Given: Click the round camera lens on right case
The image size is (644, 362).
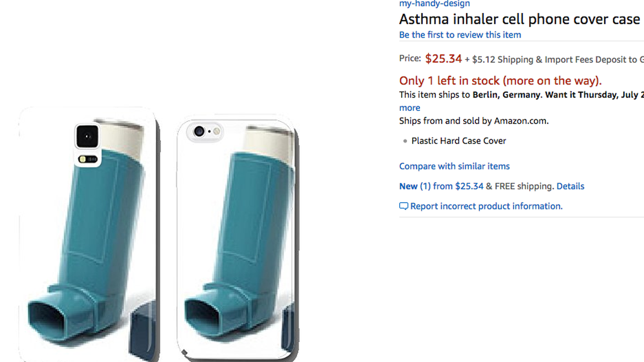Looking at the screenshot, I should tap(199, 131).
